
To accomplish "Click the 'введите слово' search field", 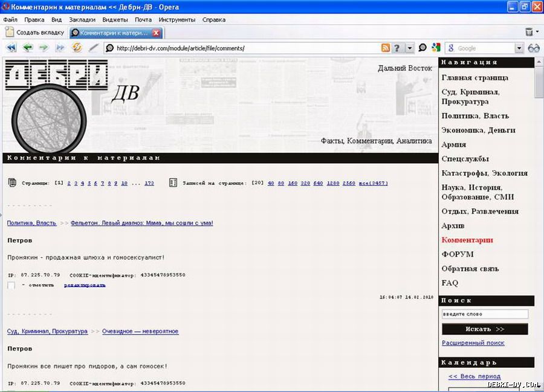I will click(x=485, y=314).
